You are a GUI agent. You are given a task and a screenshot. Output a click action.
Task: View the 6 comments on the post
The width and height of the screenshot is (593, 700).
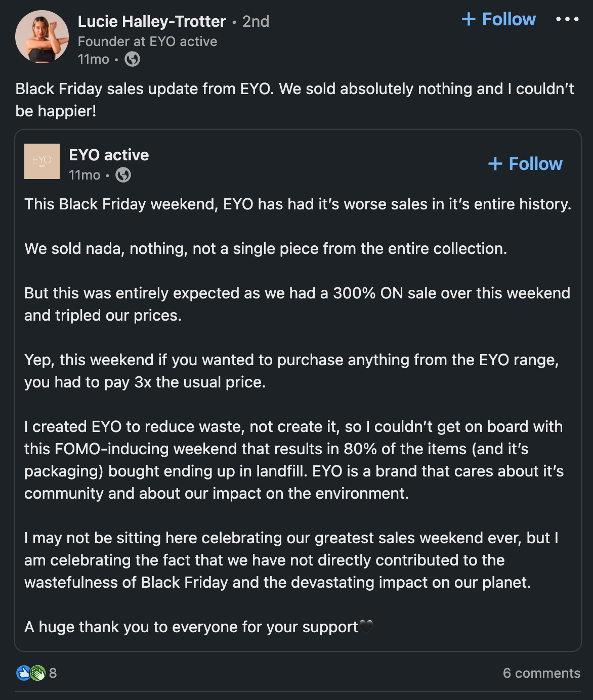click(541, 673)
